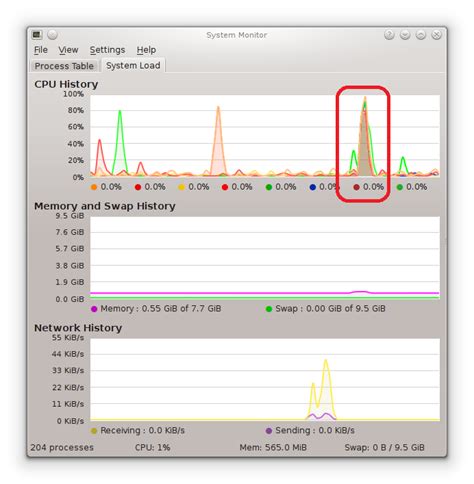Click the Network History heading

coord(78,328)
